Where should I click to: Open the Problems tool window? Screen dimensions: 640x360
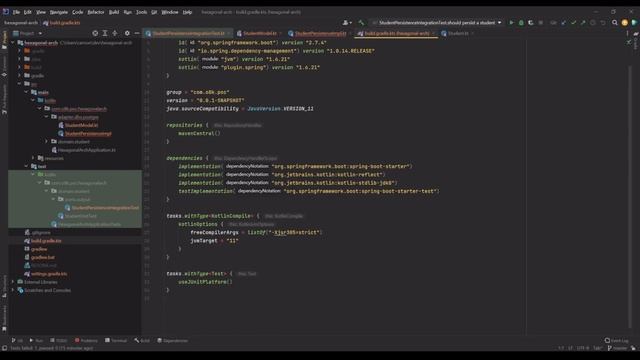tap(86, 340)
